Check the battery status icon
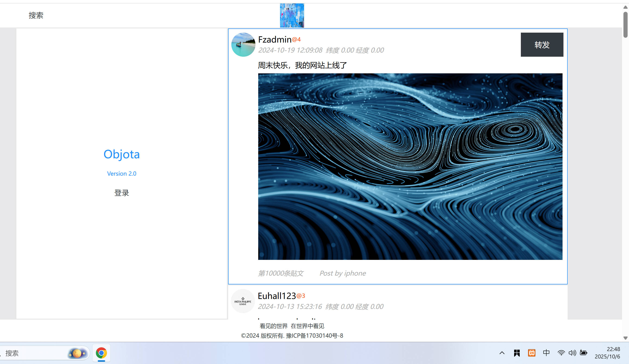The width and height of the screenshot is (629, 364). [583, 353]
